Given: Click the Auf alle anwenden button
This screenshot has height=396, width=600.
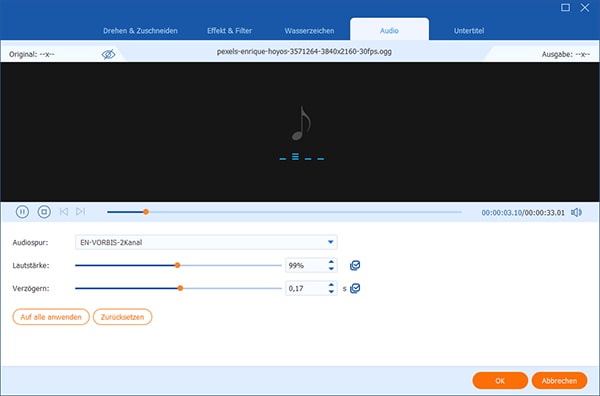Looking at the screenshot, I should (51, 317).
